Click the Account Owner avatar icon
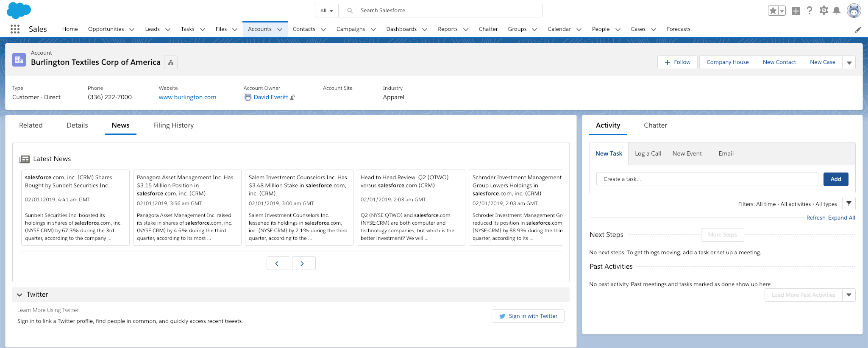This screenshot has width=868, height=348. coord(248,97)
